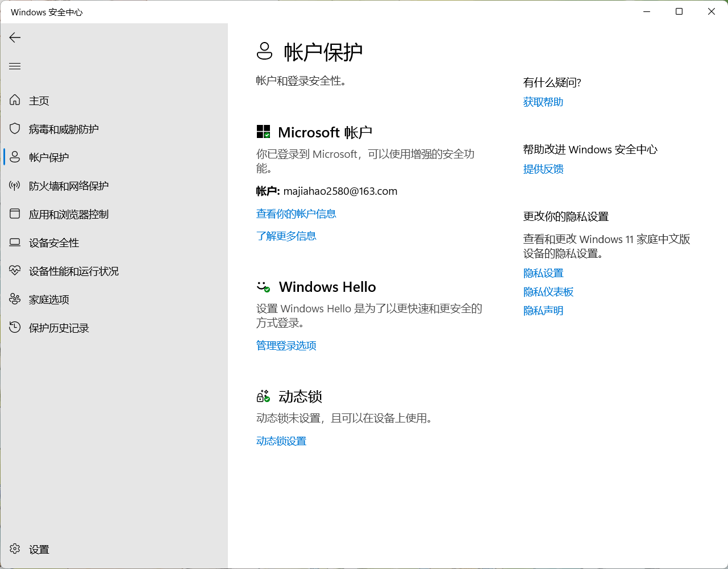Click the gear icon for 设置

(x=15, y=549)
